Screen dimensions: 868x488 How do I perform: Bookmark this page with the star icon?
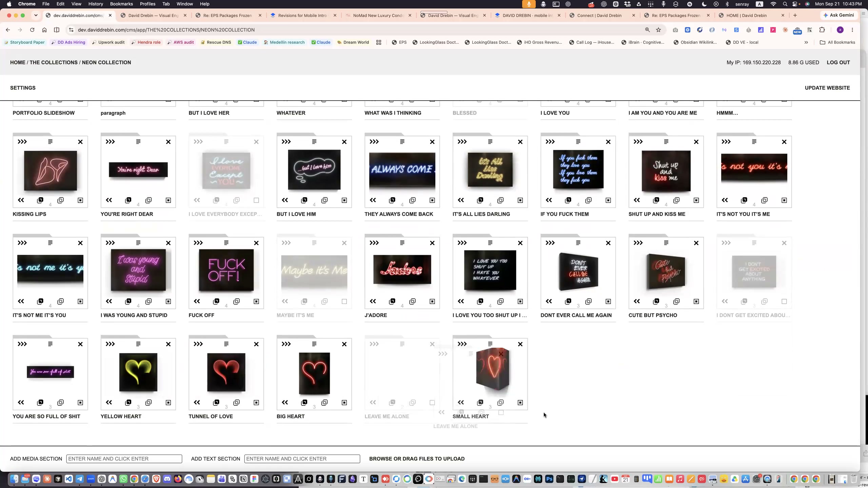tap(658, 30)
